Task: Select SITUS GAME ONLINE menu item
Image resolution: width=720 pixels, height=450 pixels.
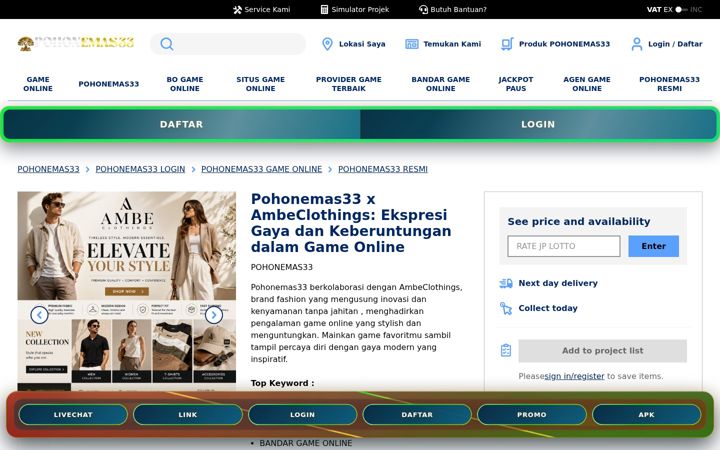Action: (x=260, y=84)
